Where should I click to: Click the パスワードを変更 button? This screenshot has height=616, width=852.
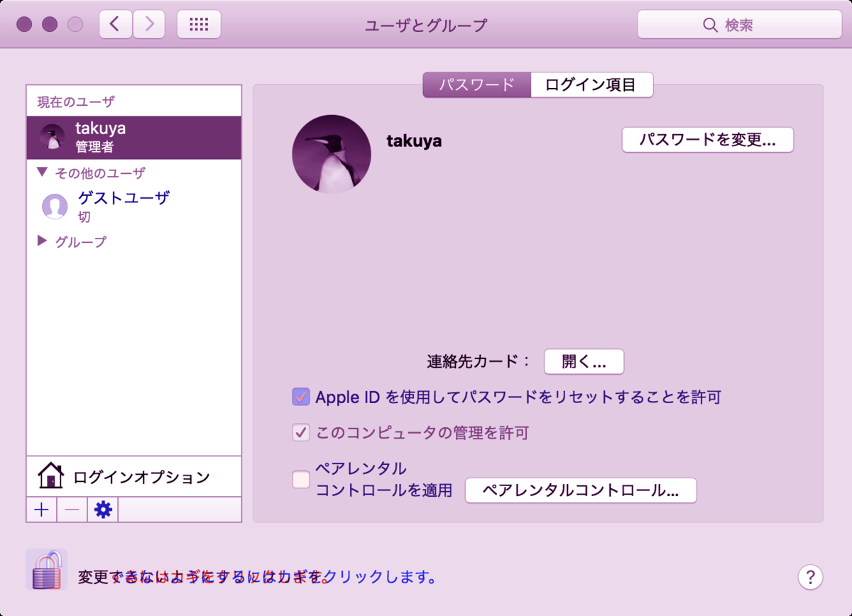[707, 140]
